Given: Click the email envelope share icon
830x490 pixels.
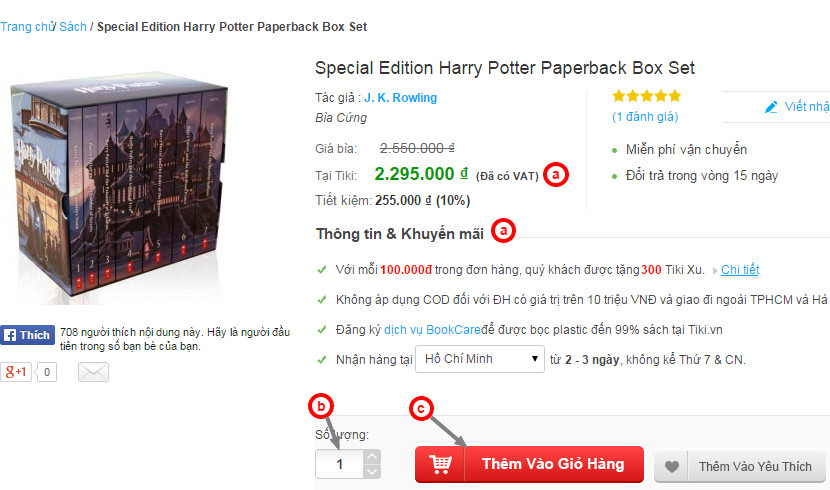Looking at the screenshot, I should pyautogui.click(x=93, y=372).
